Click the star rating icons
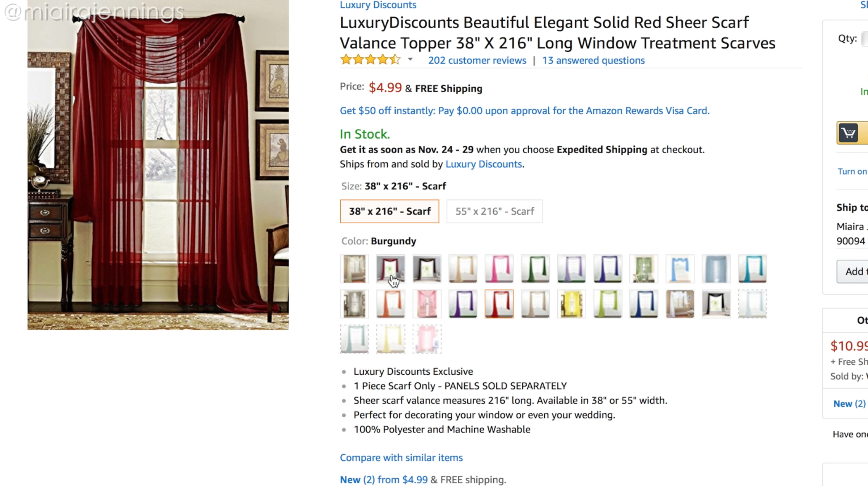The width and height of the screenshot is (868, 486). click(370, 60)
